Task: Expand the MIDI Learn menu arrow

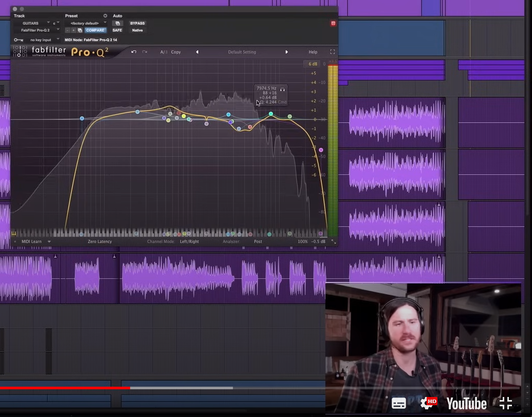Action: (49, 241)
